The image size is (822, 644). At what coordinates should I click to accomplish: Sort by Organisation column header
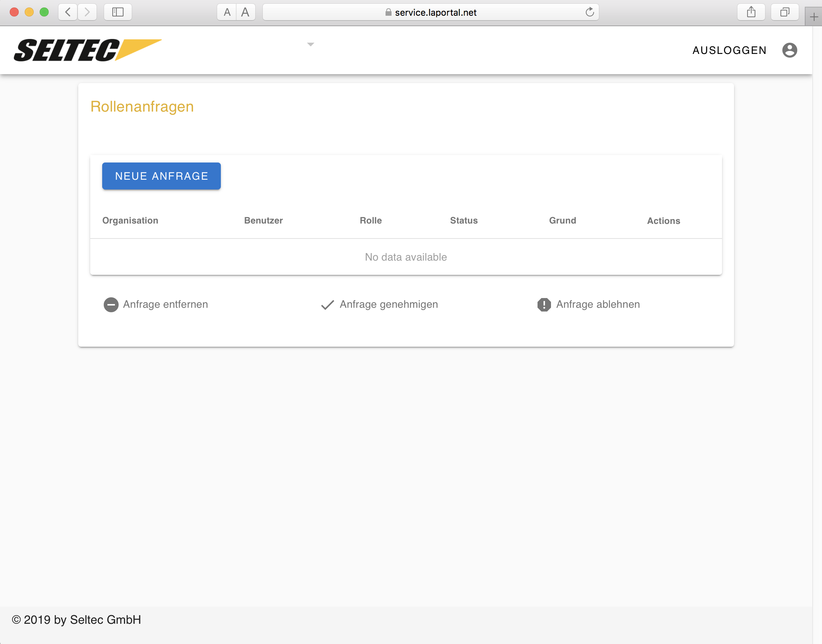[x=130, y=221]
